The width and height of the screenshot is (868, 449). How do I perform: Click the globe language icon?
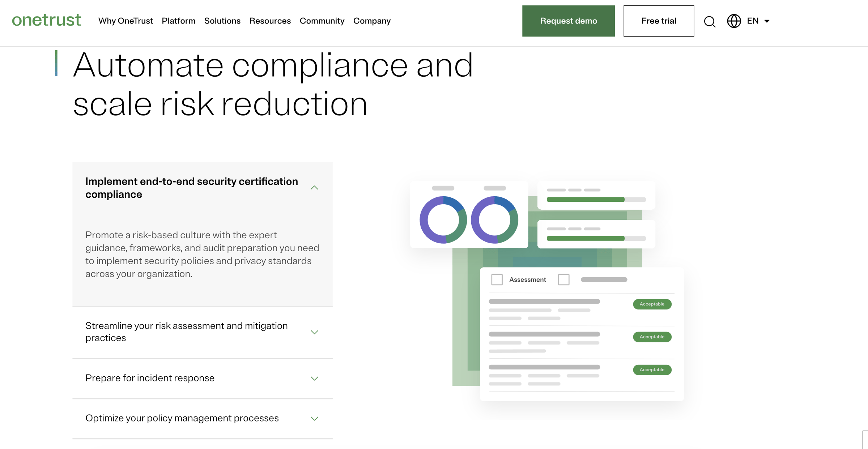[733, 22]
